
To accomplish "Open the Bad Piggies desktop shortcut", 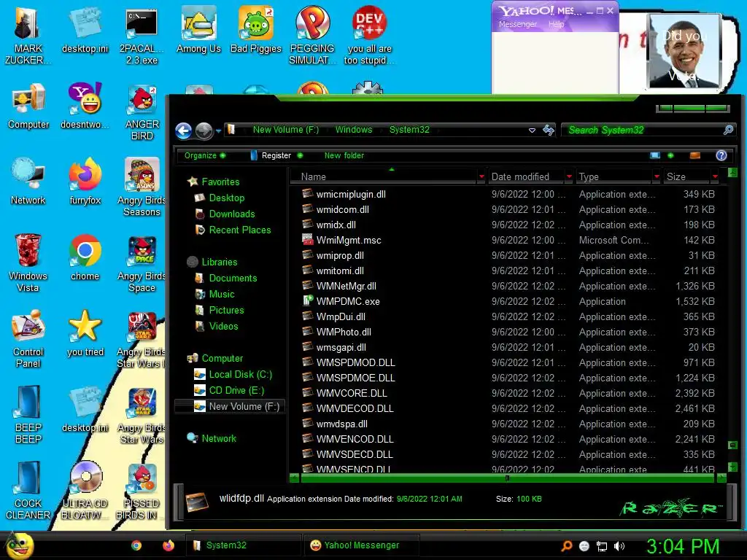I will [x=256, y=30].
